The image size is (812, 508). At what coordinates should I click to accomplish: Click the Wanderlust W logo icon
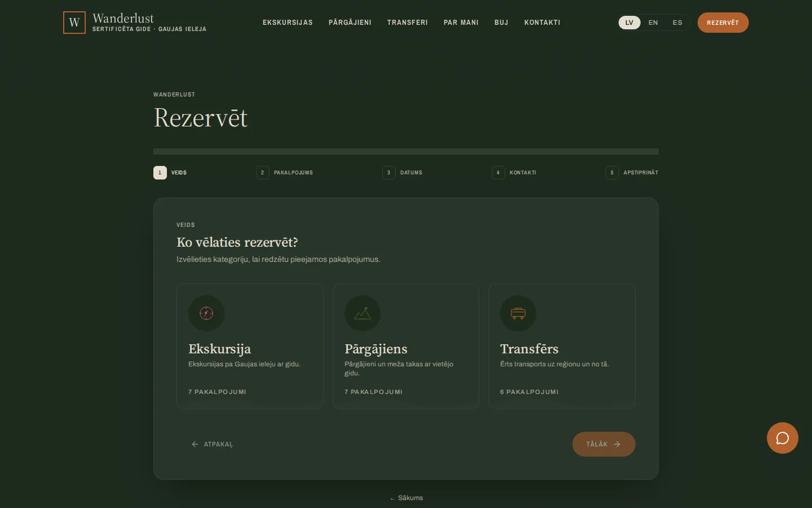[74, 23]
